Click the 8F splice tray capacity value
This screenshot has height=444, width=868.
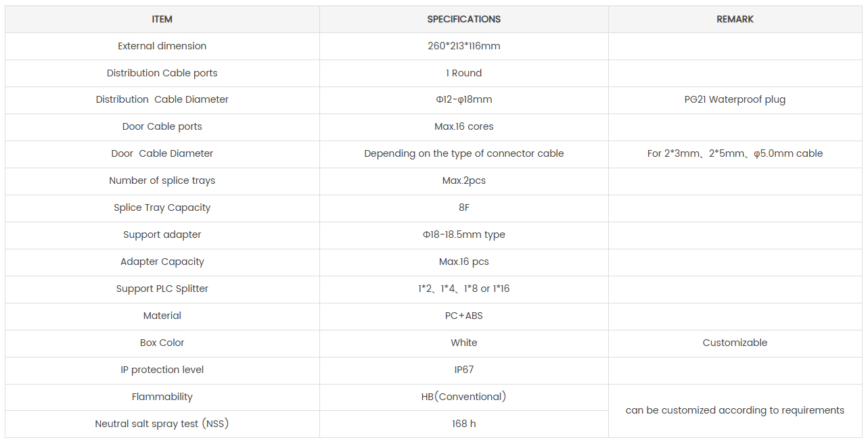tap(464, 207)
